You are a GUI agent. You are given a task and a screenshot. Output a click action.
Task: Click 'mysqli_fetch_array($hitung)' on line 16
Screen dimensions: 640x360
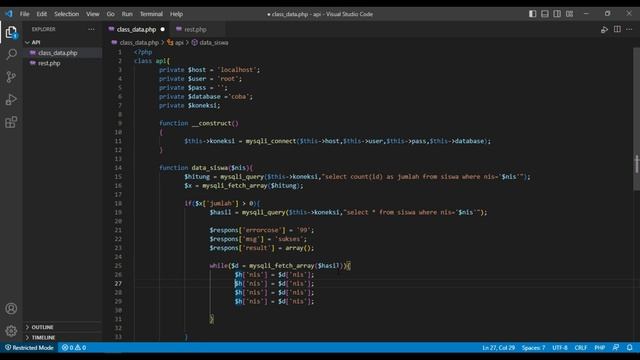tap(251, 186)
